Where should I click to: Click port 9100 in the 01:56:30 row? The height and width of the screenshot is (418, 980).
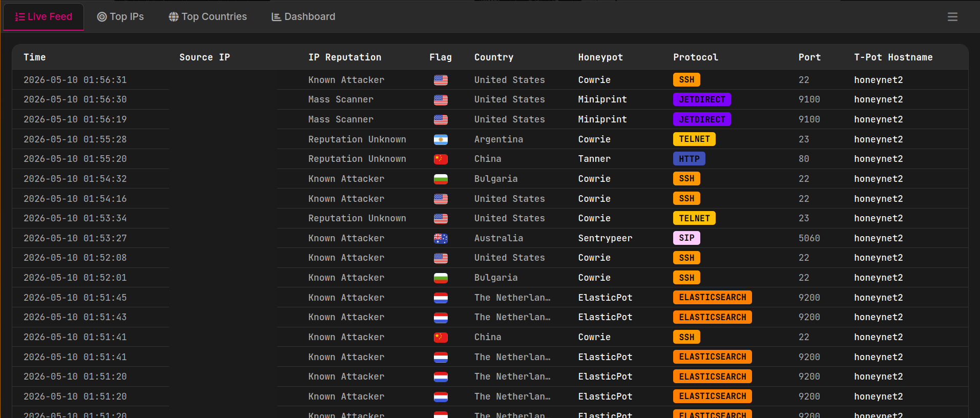pyautogui.click(x=809, y=99)
